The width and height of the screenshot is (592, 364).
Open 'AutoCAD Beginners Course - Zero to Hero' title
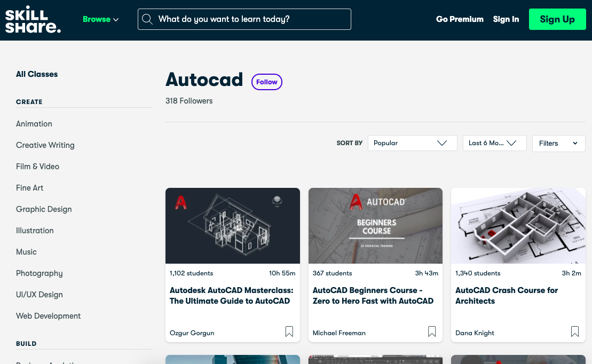pos(373,296)
